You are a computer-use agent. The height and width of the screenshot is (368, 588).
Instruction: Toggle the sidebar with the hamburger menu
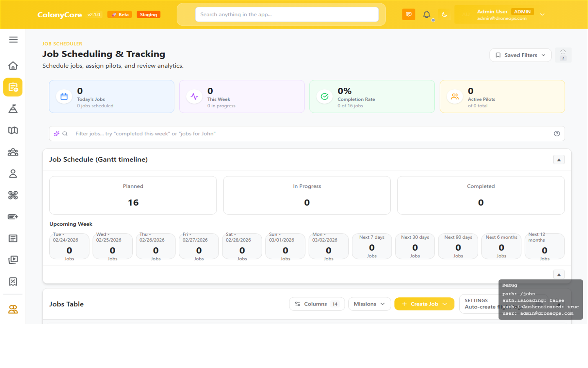coord(13,39)
